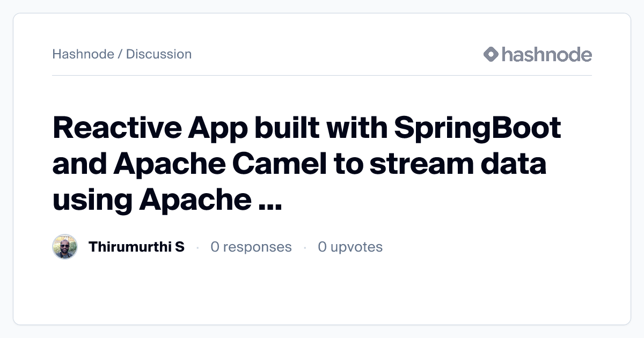
Task: Click the author name Thirumurthi S
Action: click(136, 247)
